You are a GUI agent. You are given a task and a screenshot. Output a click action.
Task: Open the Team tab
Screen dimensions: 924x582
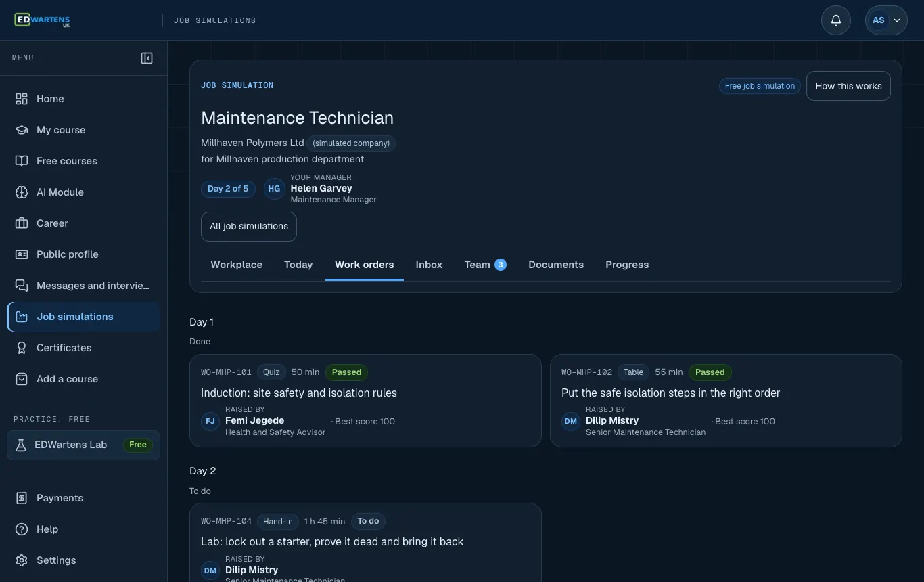485,265
